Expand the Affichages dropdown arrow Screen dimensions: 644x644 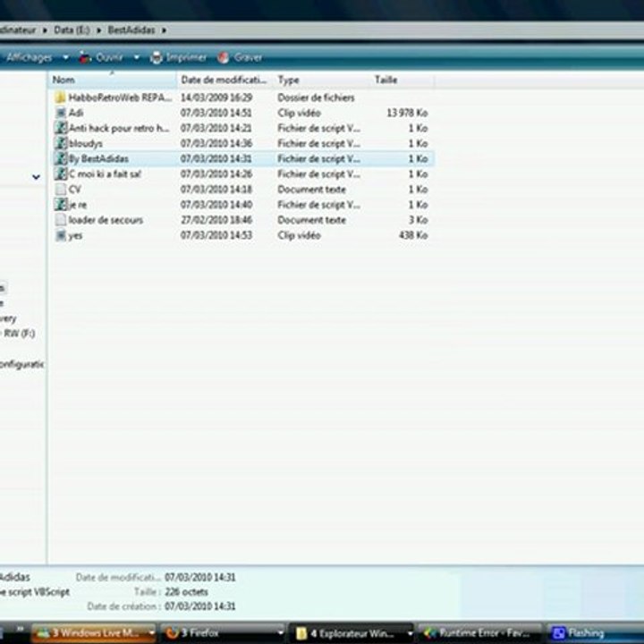65,57
